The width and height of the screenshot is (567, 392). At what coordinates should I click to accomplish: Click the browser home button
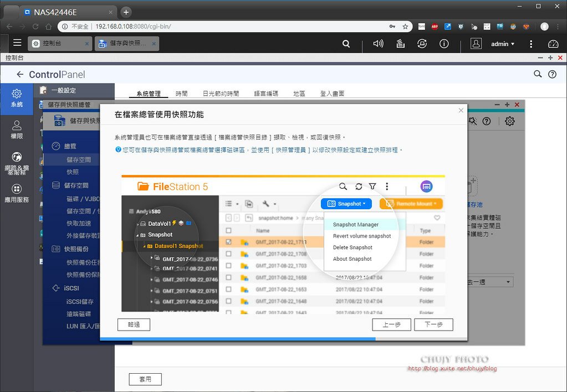pyautogui.click(x=48, y=27)
